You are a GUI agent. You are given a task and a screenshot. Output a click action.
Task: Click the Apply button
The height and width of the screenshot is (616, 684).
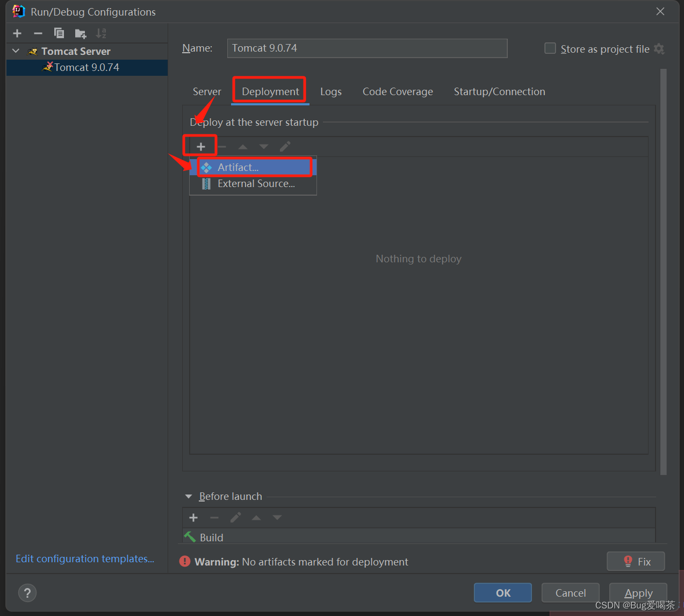638,593
